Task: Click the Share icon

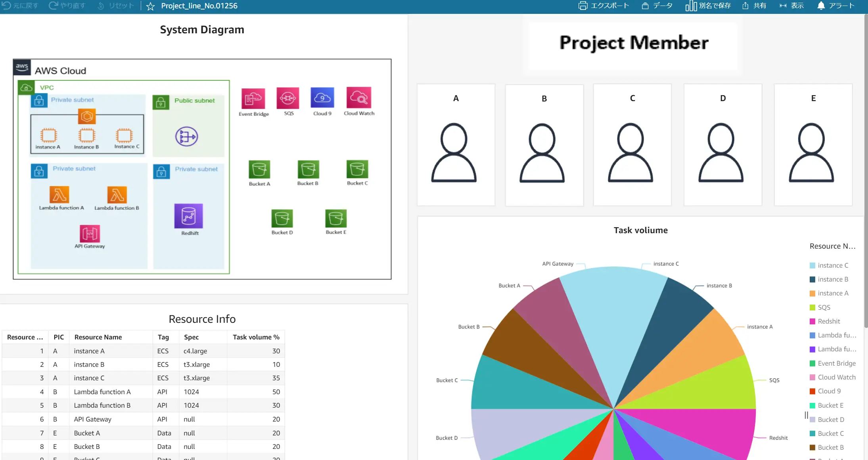Action: 745,6
